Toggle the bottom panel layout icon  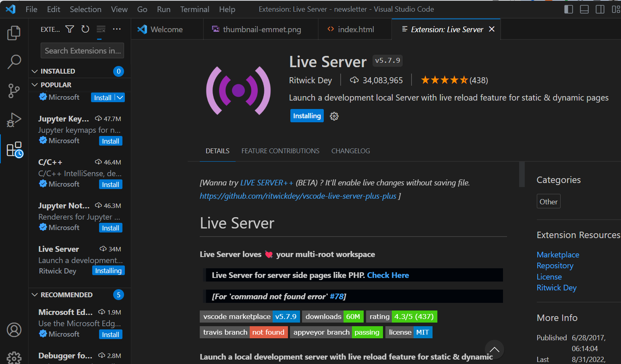584,9
